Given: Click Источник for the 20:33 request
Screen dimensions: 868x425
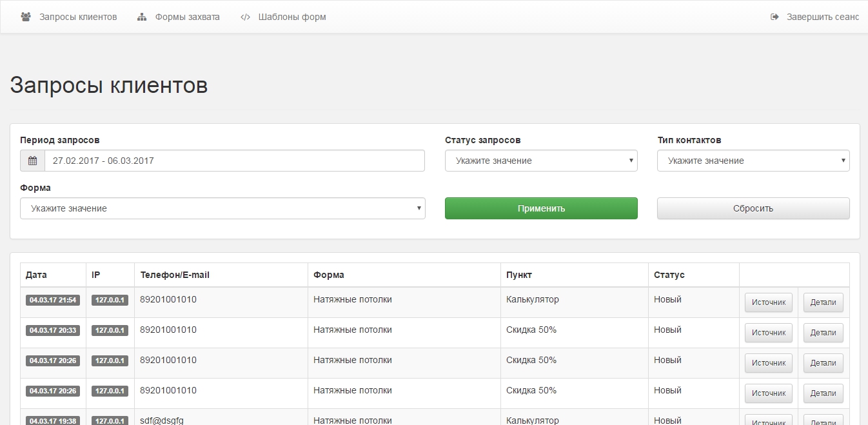Looking at the screenshot, I should coord(768,333).
